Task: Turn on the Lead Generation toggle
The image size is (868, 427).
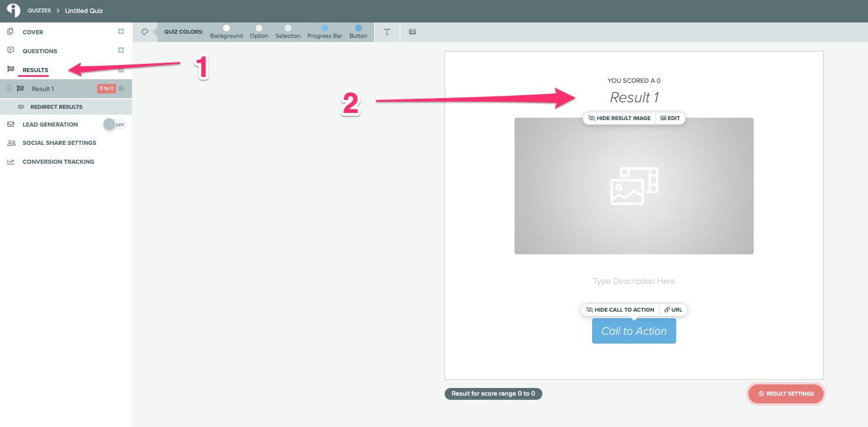Action: 114,124
